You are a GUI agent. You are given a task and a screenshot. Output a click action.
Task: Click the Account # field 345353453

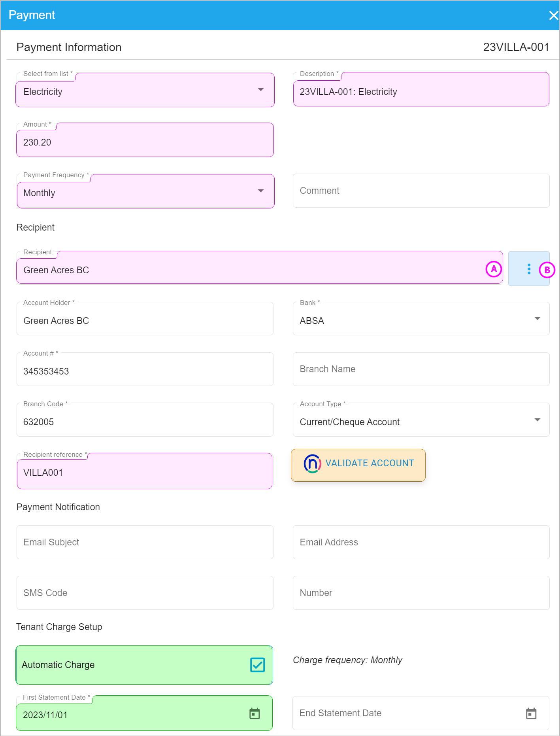tap(145, 369)
